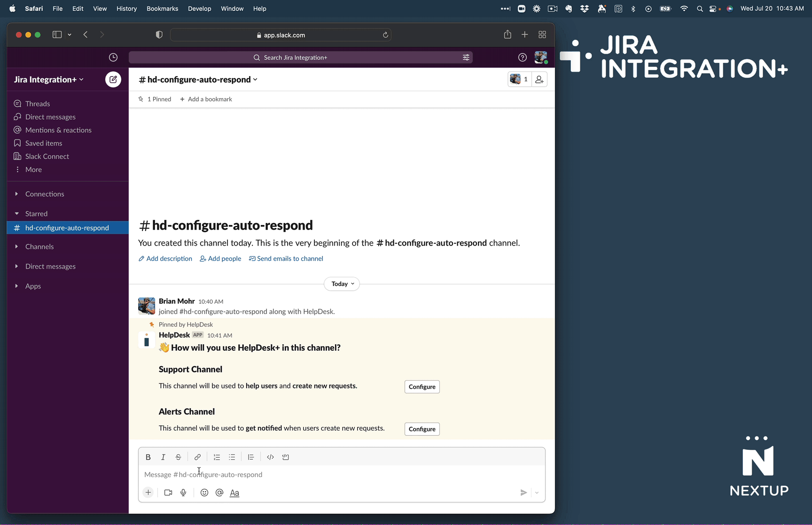View 1 Pinned item
This screenshot has height=525, width=812.
coord(155,99)
